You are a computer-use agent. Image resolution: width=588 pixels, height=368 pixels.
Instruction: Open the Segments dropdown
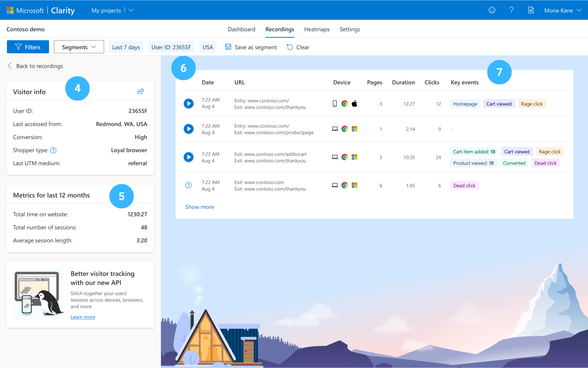pos(79,47)
